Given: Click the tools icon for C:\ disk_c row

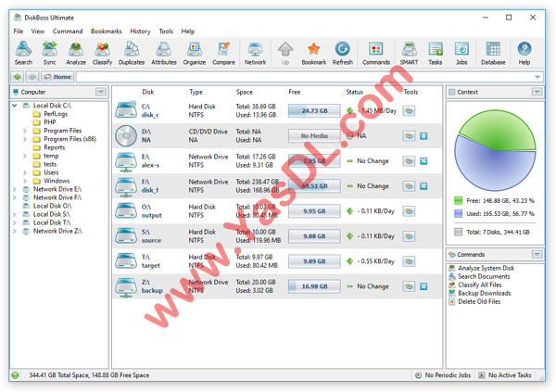Looking at the screenshot, I should 409,110.
